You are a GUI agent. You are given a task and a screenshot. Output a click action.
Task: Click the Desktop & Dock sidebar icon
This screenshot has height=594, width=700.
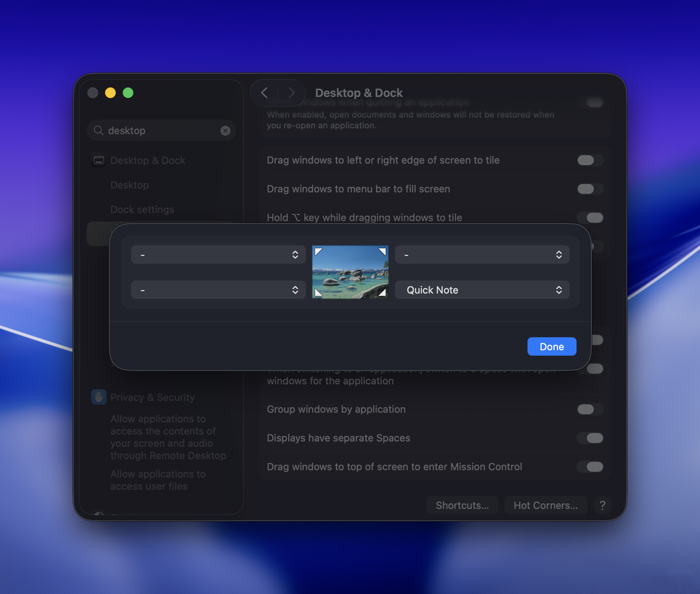[99, 160]
